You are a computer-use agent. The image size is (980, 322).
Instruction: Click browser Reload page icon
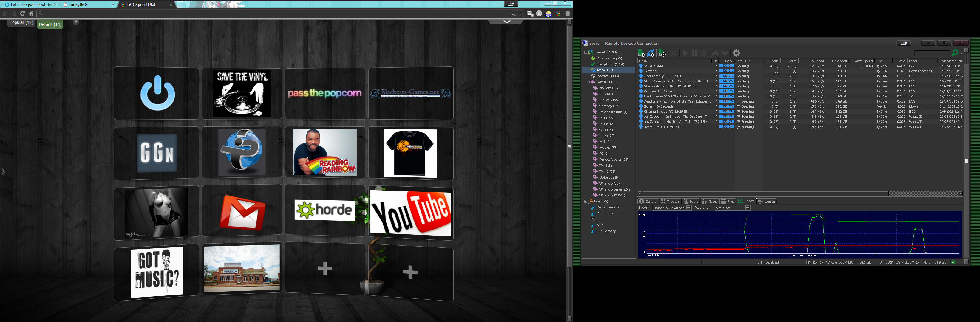tap(22, 13)
